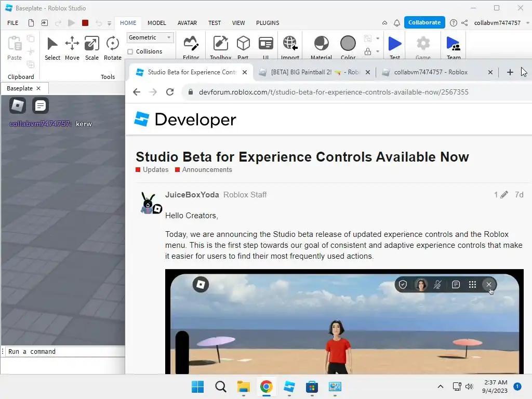This screenshot has width=532, height=399.
Task: Open Team Create icon
Action: tap(453, 47)
